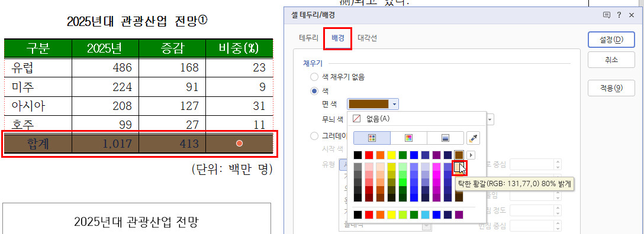
Task: Click the 합계 cell in the table
Action: [38, 144]
